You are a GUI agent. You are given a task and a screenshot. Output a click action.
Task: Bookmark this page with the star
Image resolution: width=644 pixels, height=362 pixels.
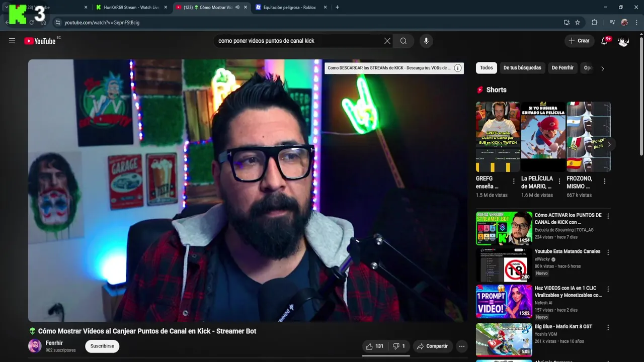tap(578, 23)
